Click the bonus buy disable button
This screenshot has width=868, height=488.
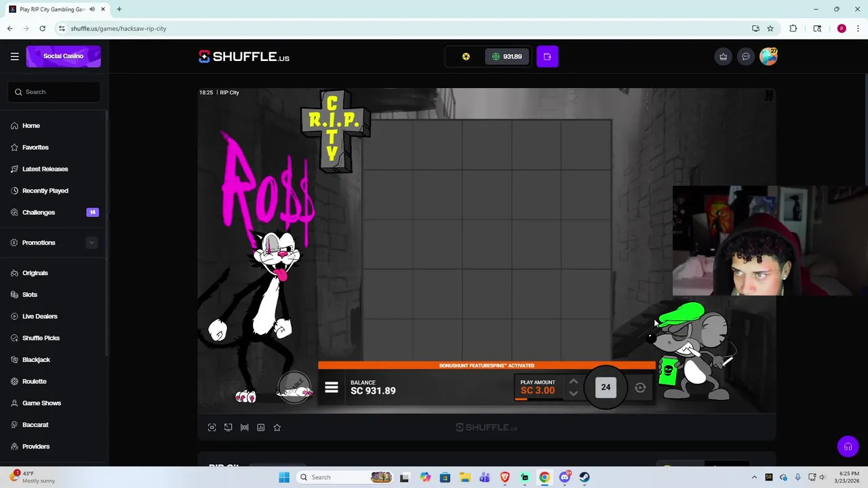pyautogui.click(x=294, y=387)
